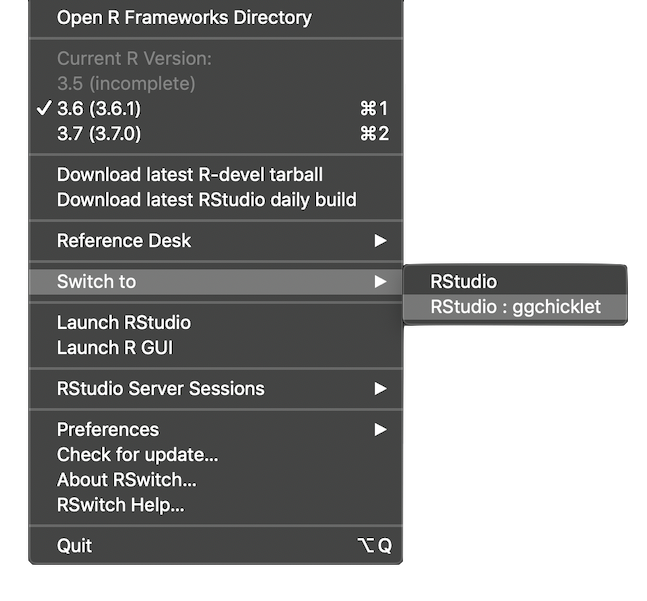Download latest R-devel tarball
Image resolution: width=647 pixels, height=601 pixels.
(190, 175)
